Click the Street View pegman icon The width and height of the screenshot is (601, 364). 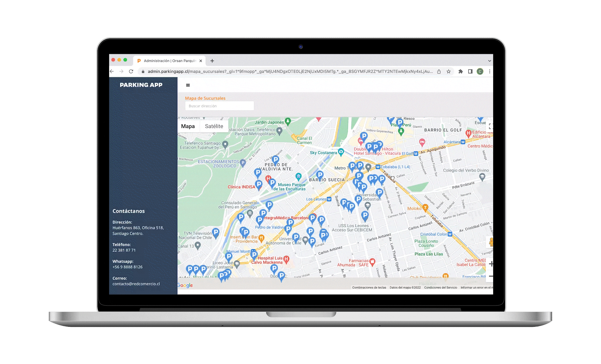[491, 242]
